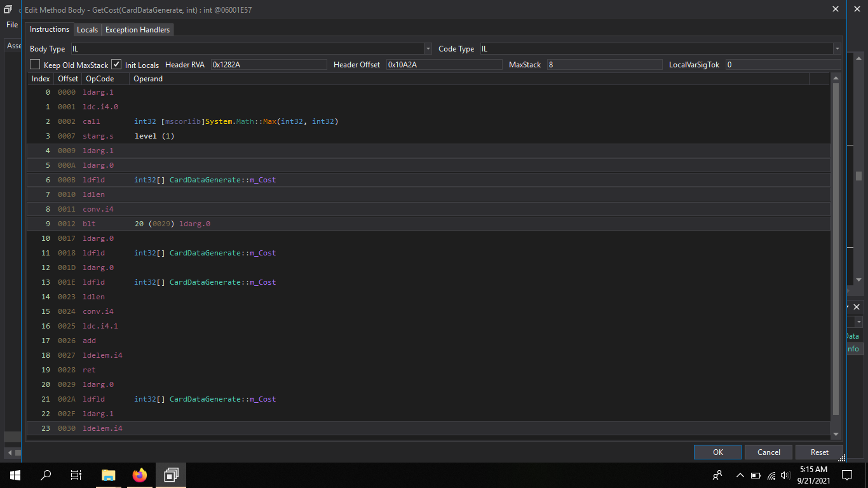
Task: Select the conv.i4 row at offset 0011
Action: tap(428, 209)
